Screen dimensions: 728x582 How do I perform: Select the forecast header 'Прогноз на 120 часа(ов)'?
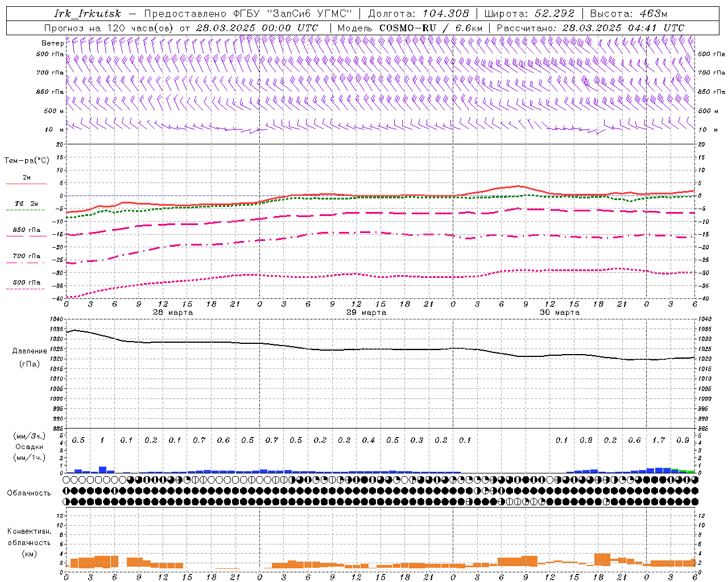[109, 28]
